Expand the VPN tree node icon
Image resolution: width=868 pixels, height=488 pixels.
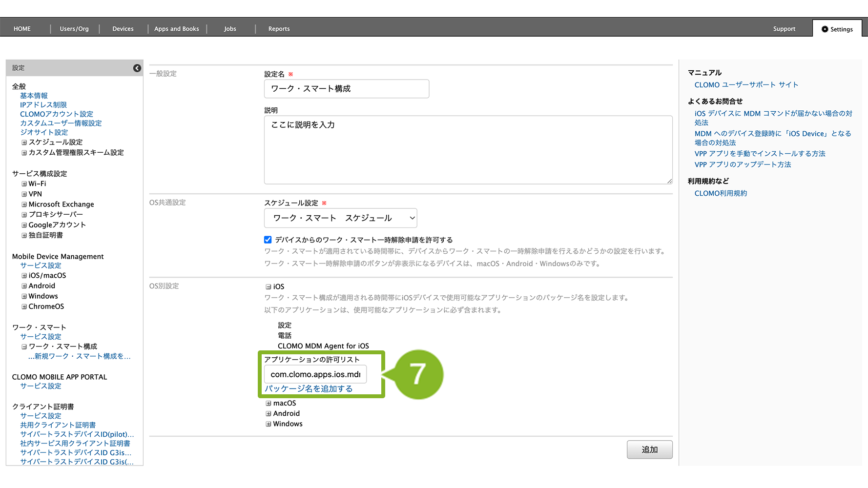coord(24,194)
